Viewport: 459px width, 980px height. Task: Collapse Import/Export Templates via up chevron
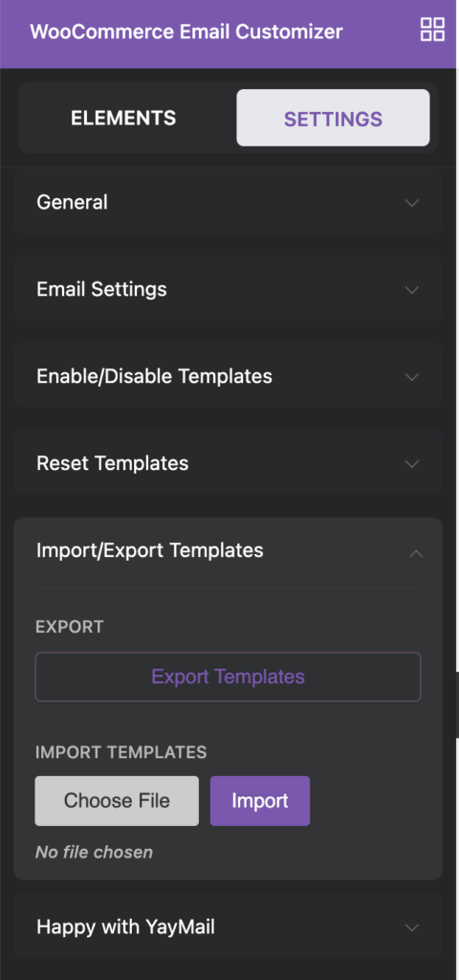[416, 553]
